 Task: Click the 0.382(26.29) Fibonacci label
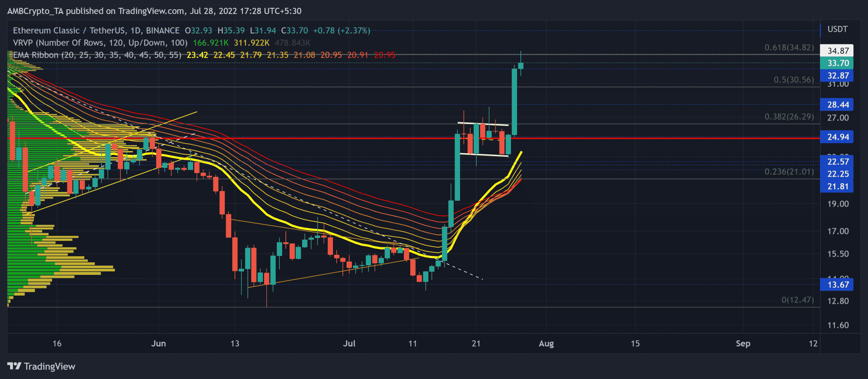click(789, 117)
